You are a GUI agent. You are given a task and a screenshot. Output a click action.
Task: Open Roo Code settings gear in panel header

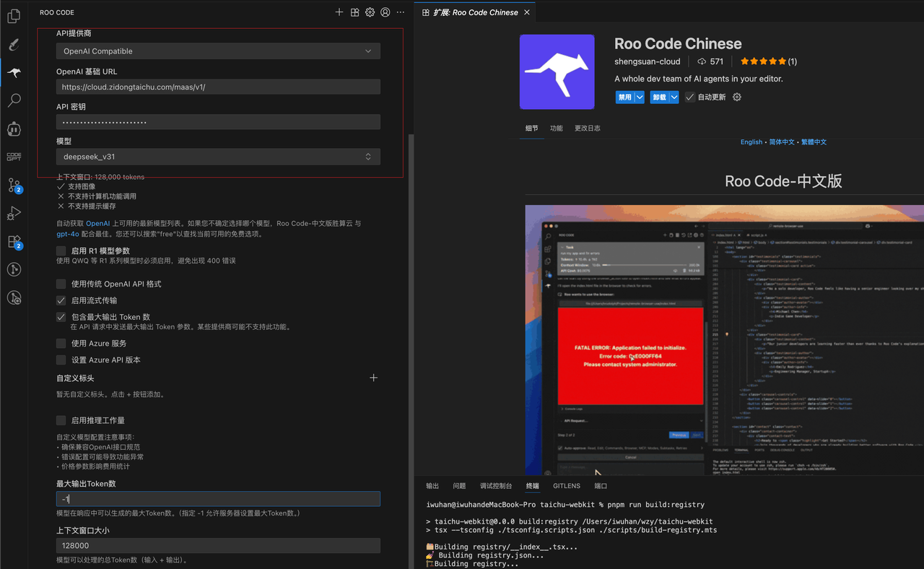pos(370,12)
